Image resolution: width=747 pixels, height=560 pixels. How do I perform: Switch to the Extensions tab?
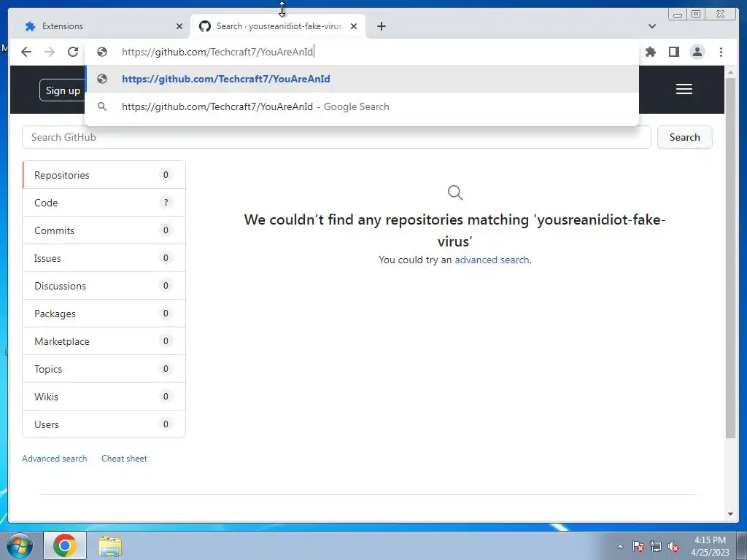pos(99,26)
